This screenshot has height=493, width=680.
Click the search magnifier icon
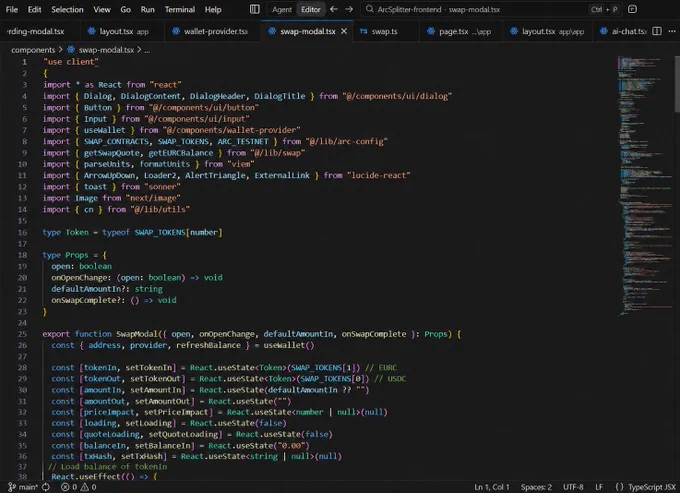pyautogui.click(x=369, y=9)
